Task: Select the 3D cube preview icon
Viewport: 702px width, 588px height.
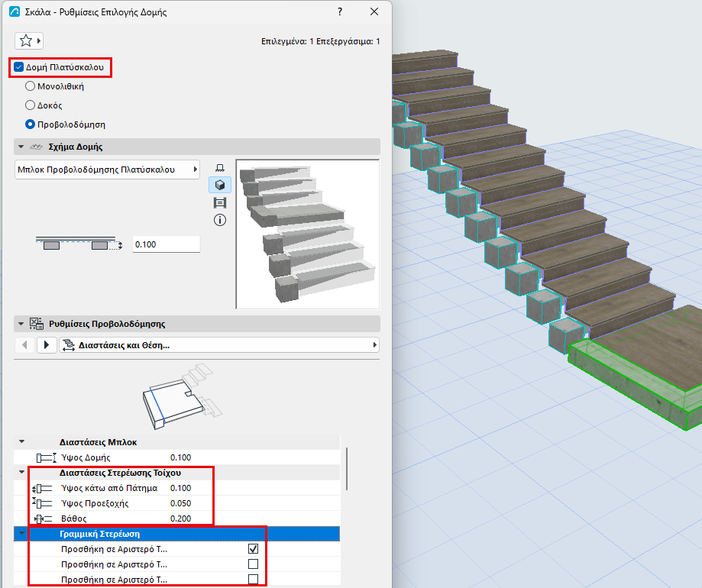Action: (x=220, y=185)
